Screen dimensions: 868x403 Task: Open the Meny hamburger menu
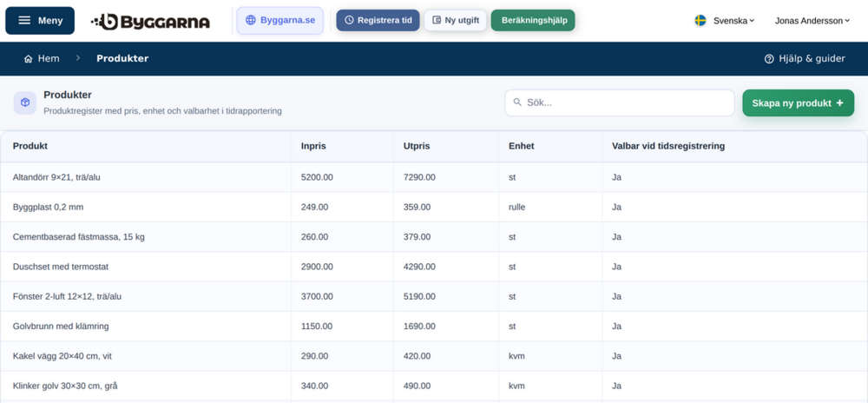pyautogui.click(x=40, y=21)
